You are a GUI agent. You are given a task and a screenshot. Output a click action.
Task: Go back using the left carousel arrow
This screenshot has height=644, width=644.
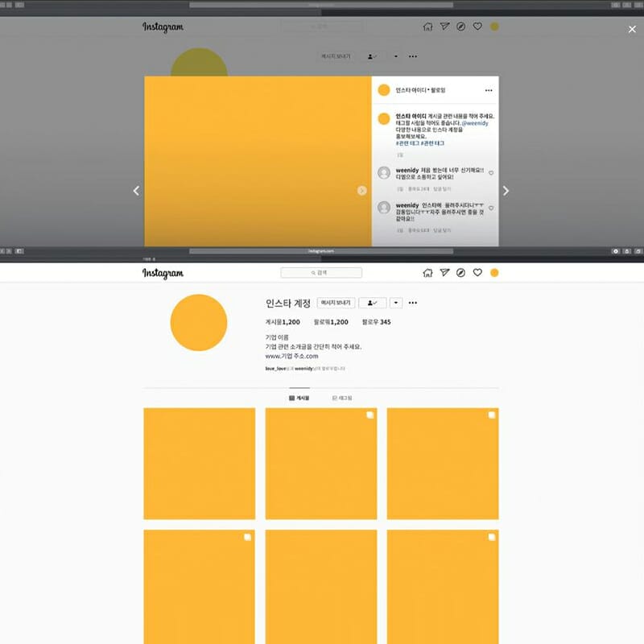[135, 191]
